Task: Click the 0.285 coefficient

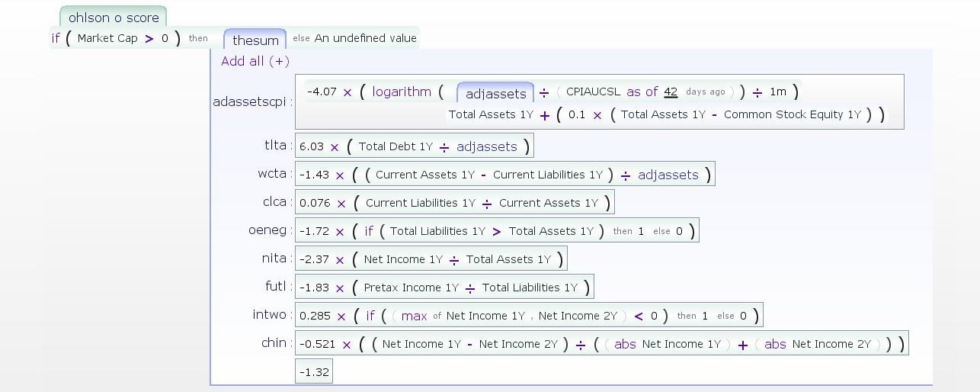Action: coord(315,316)
